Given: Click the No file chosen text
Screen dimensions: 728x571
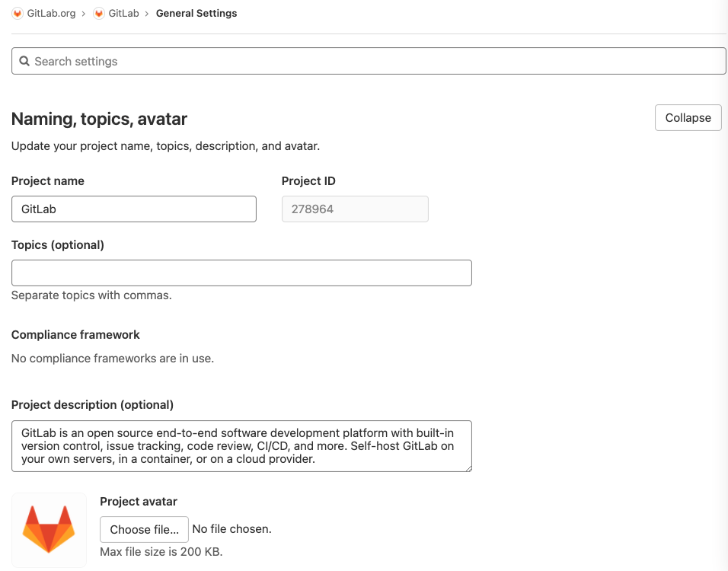Looking at the screenshot, I should tap(232, 529).
